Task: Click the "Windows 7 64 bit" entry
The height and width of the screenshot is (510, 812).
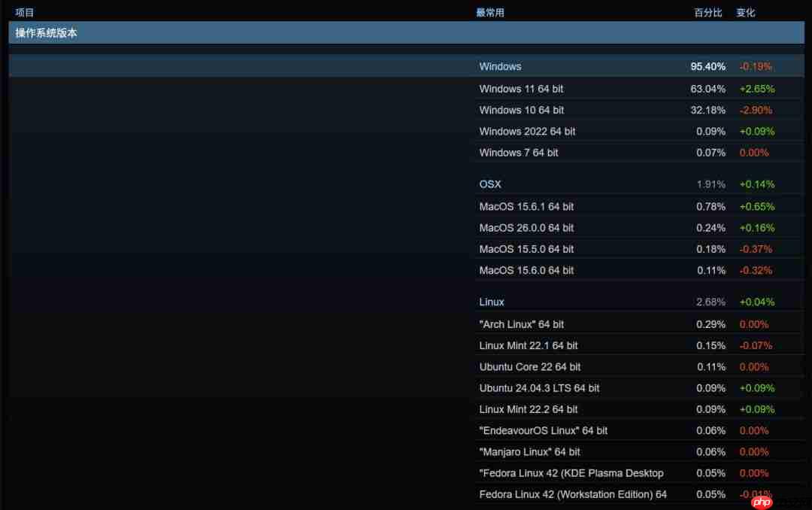Action: click(x=519, y=153)
